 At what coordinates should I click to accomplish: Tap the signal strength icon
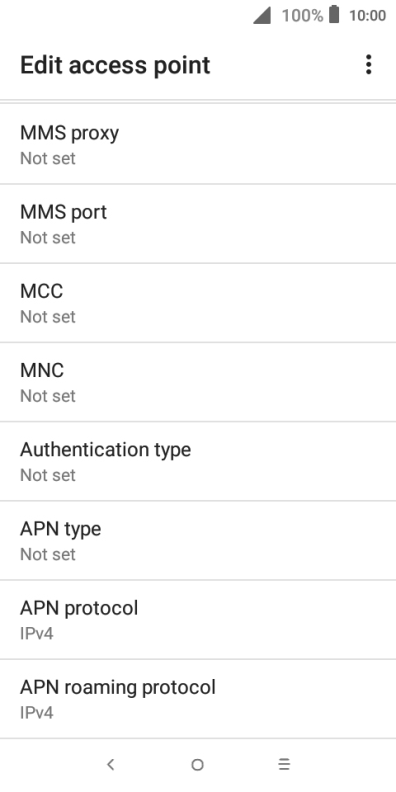point(262,15)
